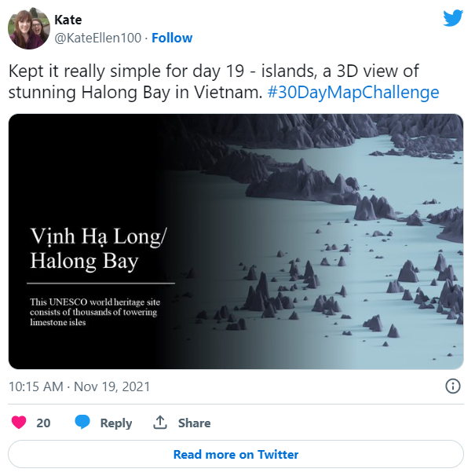Click the share upload arrow icon

160,422
